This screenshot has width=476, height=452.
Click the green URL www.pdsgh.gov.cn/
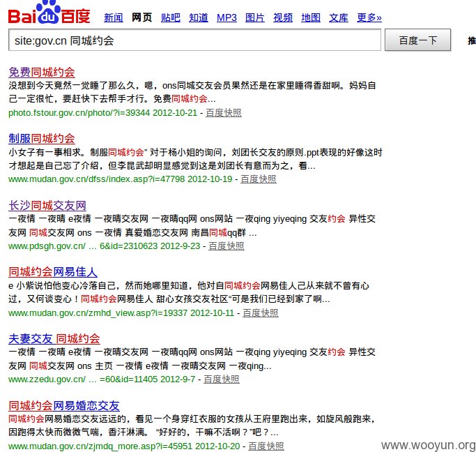47,246
